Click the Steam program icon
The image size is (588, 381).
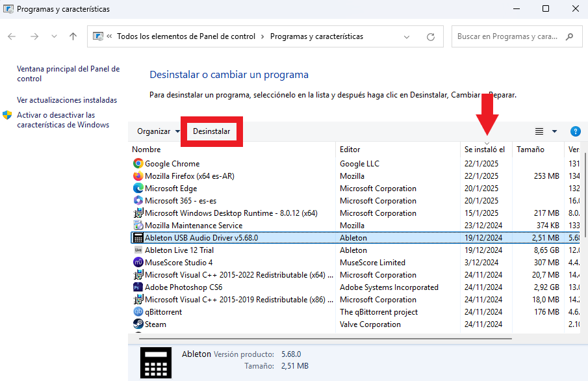(138, 324)
